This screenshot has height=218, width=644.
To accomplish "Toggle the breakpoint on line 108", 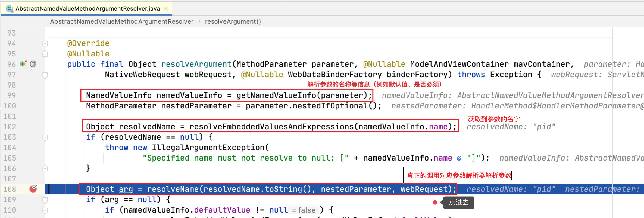I will pyautogui.click(x=33, y=189).
